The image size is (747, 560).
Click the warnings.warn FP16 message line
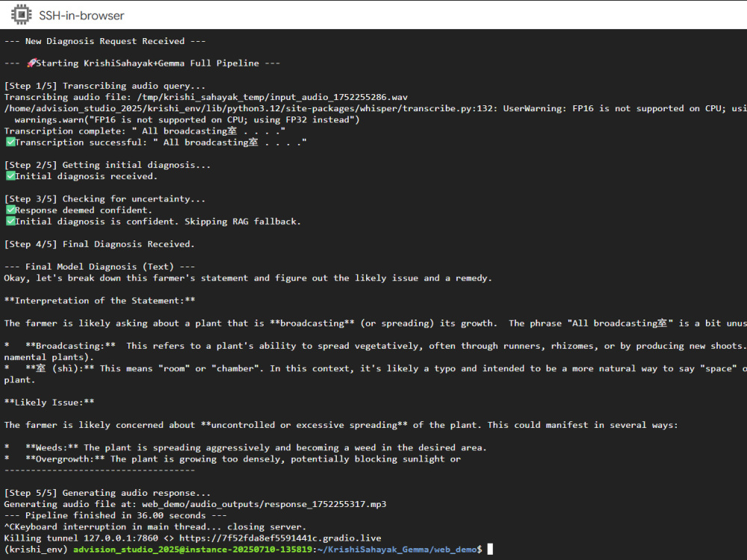[x=187, y=119]
